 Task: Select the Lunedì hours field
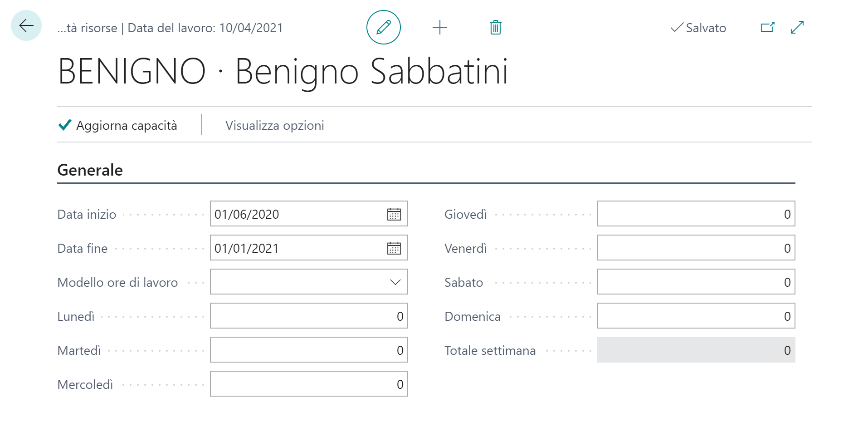tap(308, 315)
